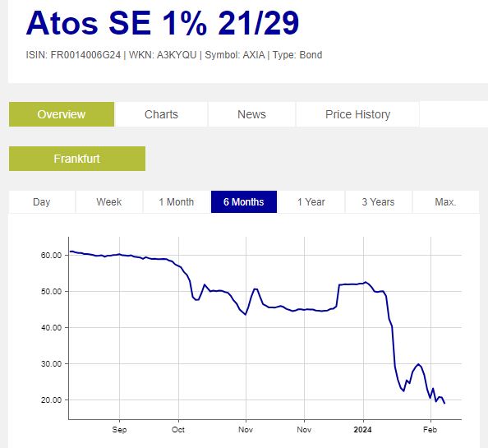Click the Feb axis label
The image size is (488, 448).
coord(430,430)
